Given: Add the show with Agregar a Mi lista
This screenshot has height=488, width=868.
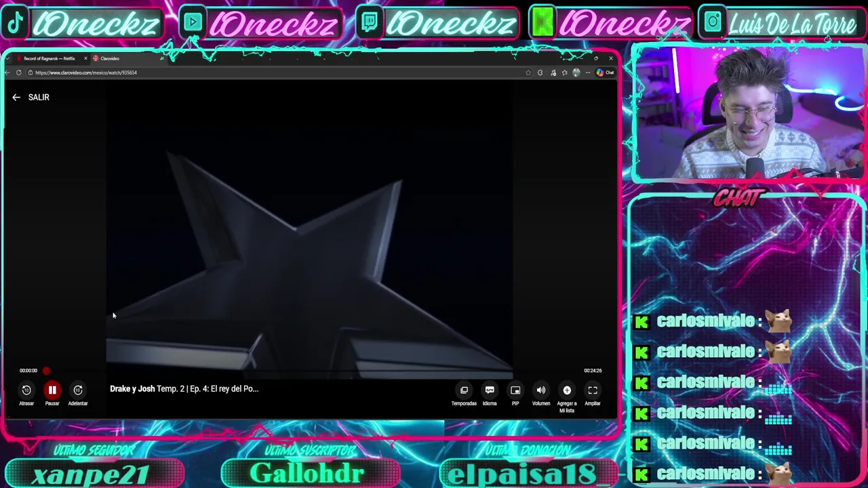Looking at the screenshot, I should (567, 390).
